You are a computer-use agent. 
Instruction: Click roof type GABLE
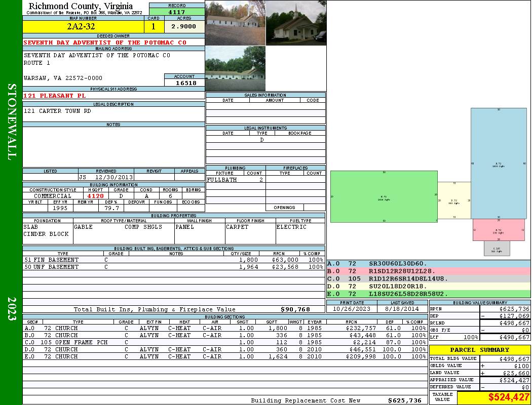click(83, 227)
